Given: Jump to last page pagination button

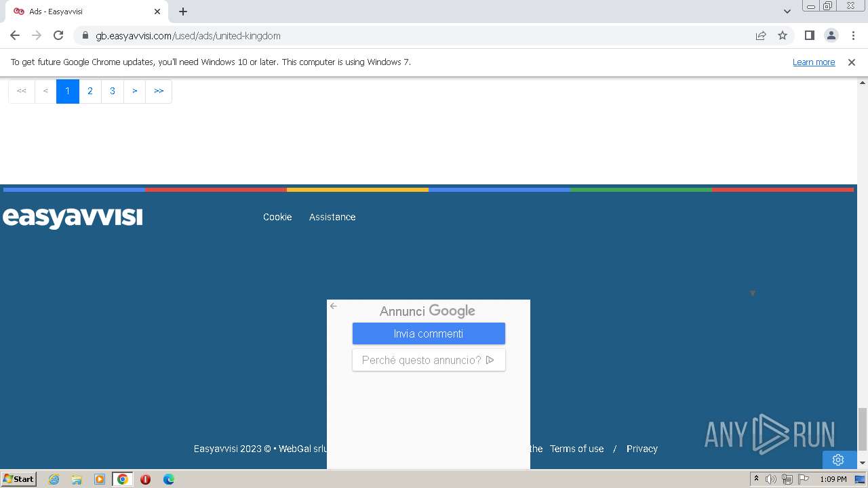Looking at the screenshot, I should click(159, 91).
